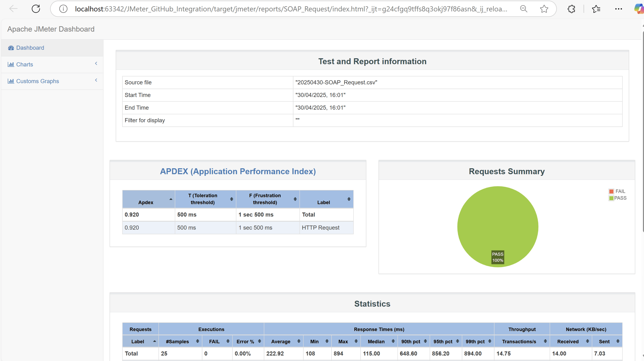Collapse the Charts section chevron
644x361 pixels.
pyautogui.click(x=96, y=63)
